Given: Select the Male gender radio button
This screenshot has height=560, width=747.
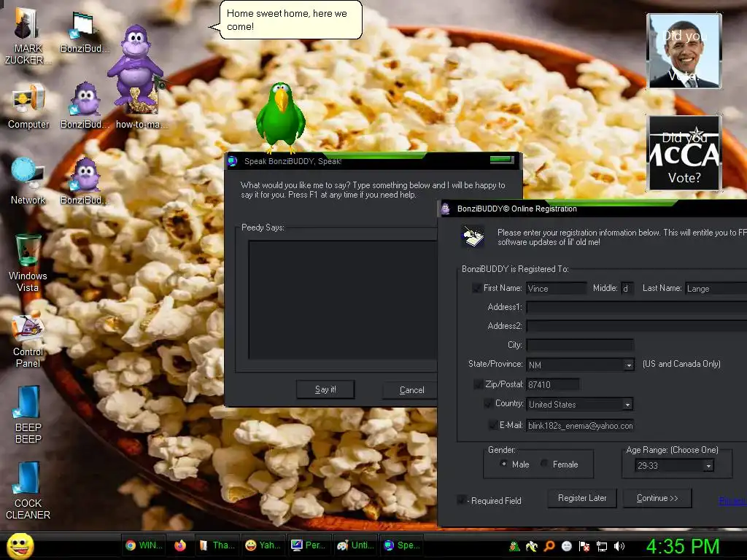Looking at the screenshot, I should 503,464.
